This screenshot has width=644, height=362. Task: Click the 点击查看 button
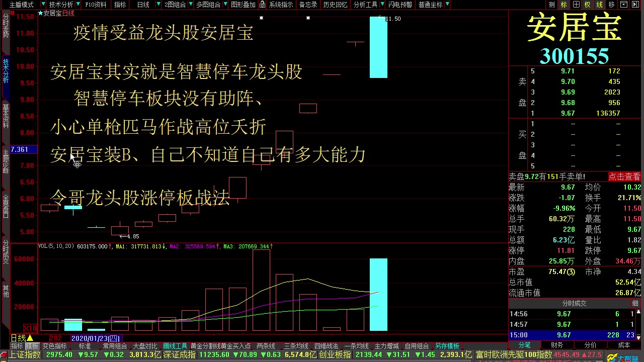click(x=624, y=176)
